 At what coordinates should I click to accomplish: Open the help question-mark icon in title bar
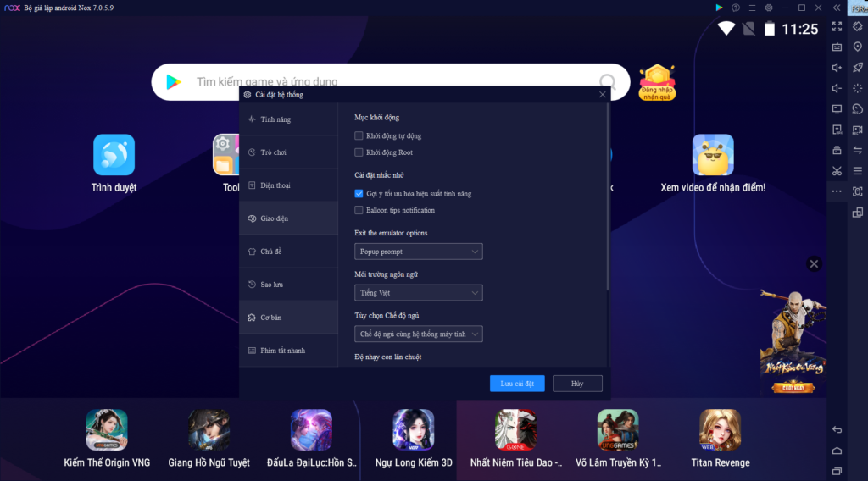[x=735, y=8]
